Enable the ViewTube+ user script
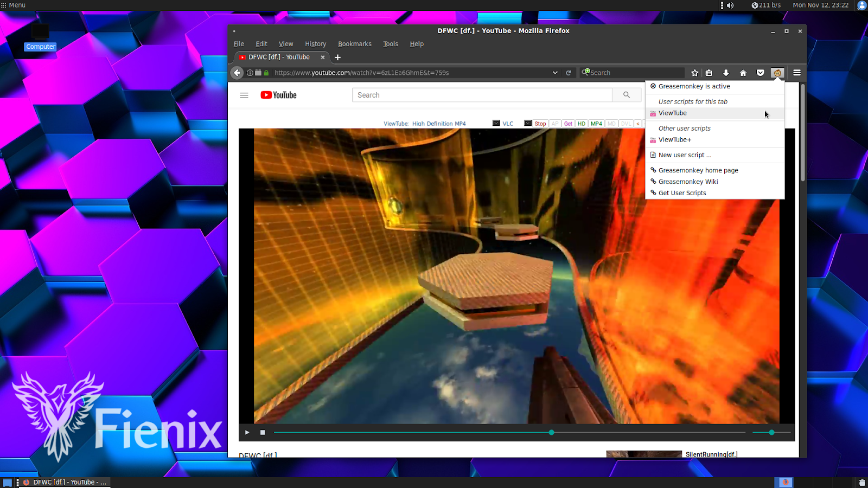868x488 pixels. pos(674,139)
